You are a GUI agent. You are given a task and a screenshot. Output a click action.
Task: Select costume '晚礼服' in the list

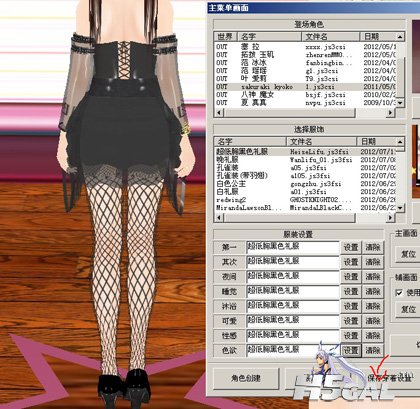(x=305, y=160)
